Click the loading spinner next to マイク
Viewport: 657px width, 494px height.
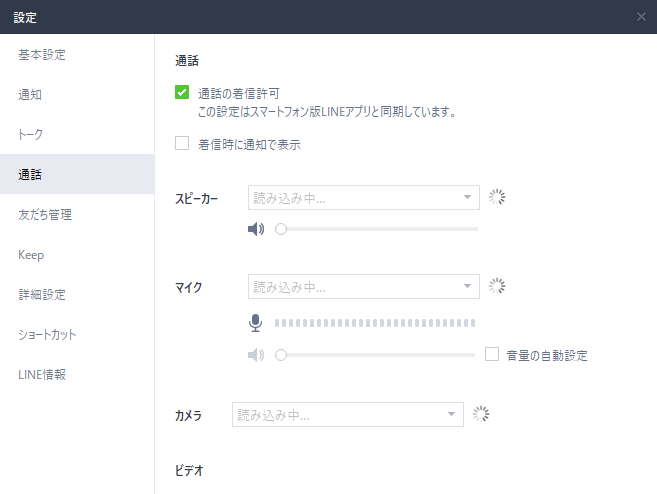pos(497,286)
